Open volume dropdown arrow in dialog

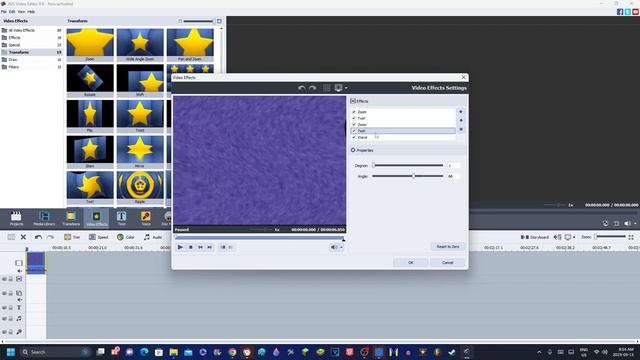coord(342,247)
